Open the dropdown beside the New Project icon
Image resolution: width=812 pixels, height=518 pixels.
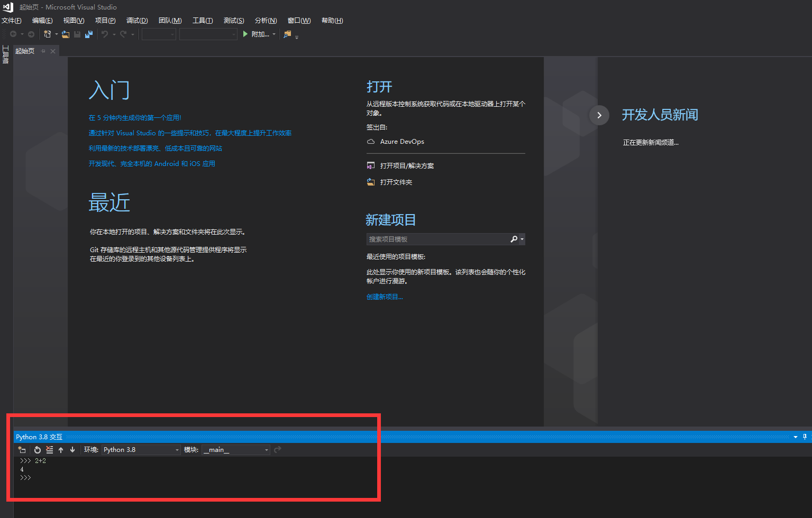click(x=57, y=34)
